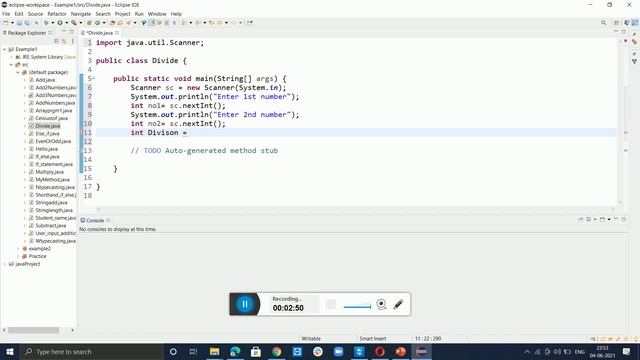Open the Project menu

(122, 14)
